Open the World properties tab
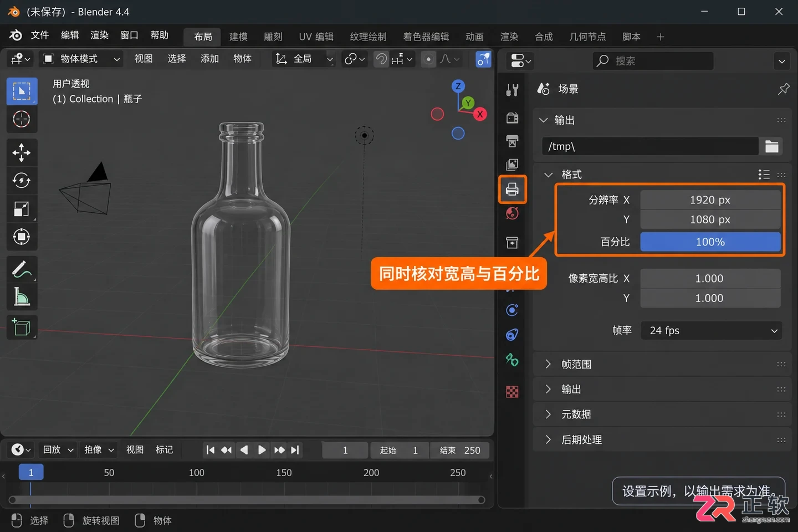 (512, 213)
